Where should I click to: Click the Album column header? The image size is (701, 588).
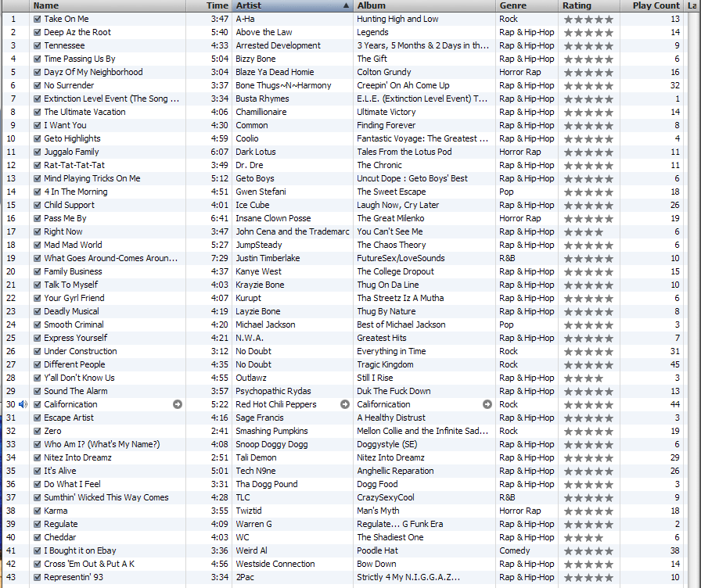(422, 5)
